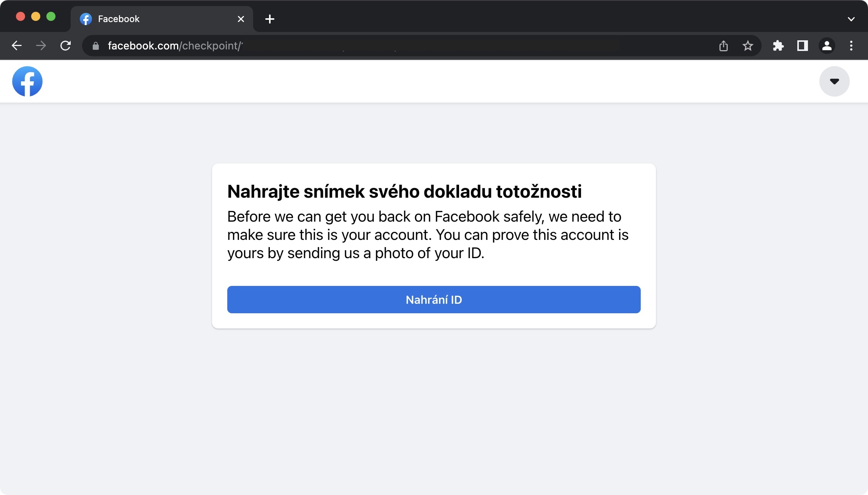The width and height of the screenshot is (868, 495).
Task: Close the Facebook tab
Action: [x=241, y=19]
